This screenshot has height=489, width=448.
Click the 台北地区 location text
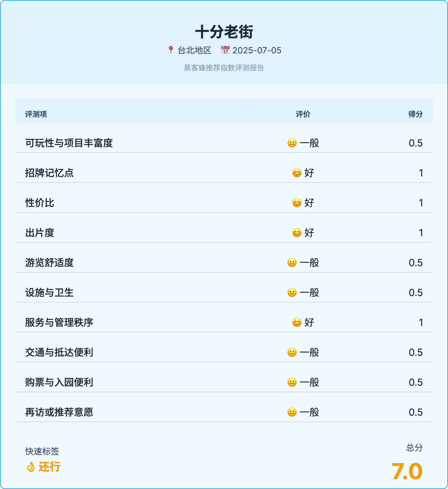(x=194, y=50)
